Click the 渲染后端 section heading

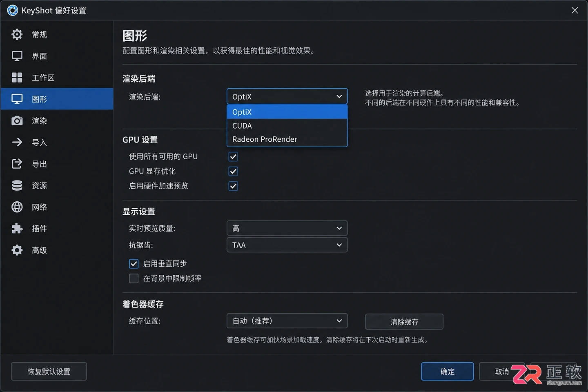139,79
